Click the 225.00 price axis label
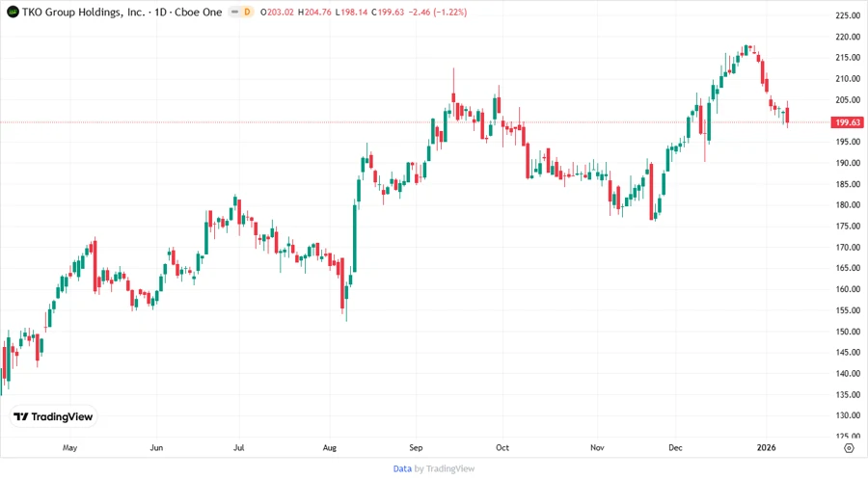 click(848, 15)
